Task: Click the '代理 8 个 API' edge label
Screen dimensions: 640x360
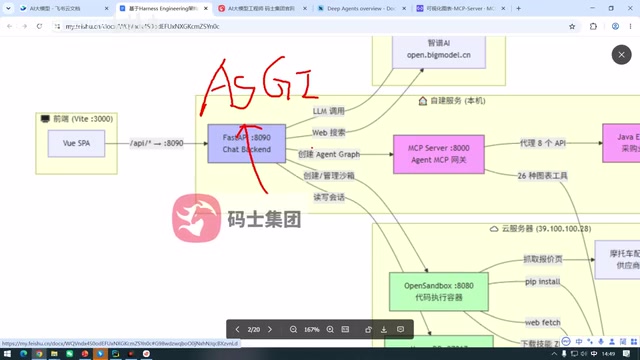Action: pyautogui.click(x=542, y=143)
